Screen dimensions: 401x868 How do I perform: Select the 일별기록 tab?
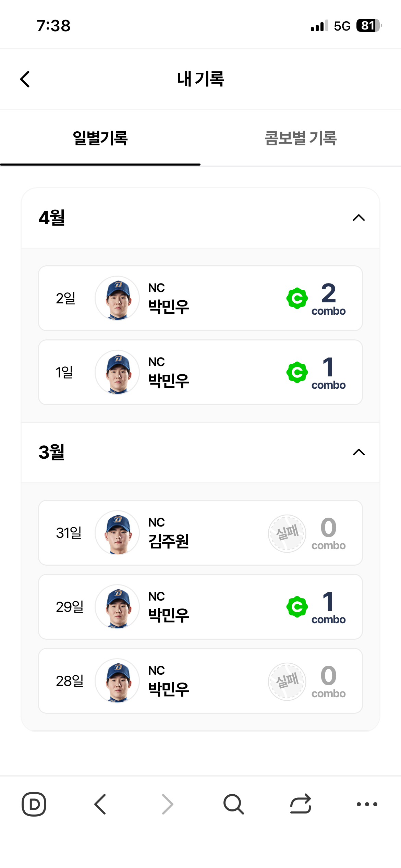[x=100, y=138]
